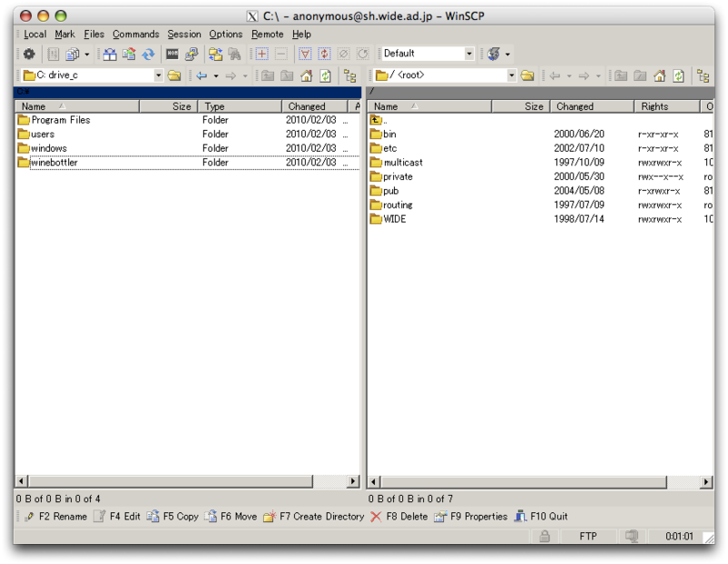Select the winebottler folder
Viewport: 728px width, 564px height.
(x=54, y=163)
